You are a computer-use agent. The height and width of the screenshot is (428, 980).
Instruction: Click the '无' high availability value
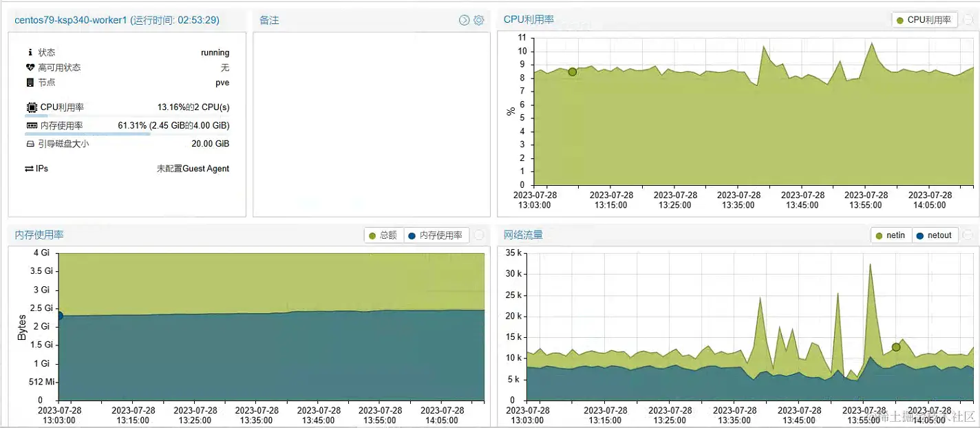225,67
